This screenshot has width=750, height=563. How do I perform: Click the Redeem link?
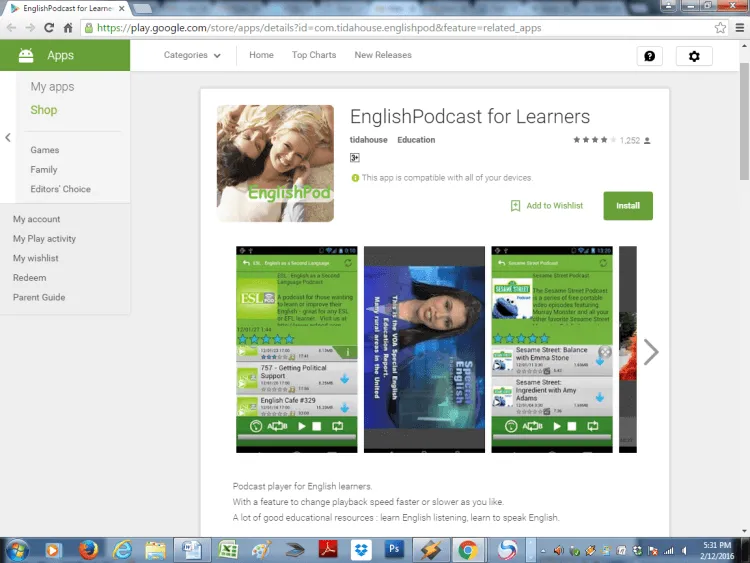click(x=30, y=278)
